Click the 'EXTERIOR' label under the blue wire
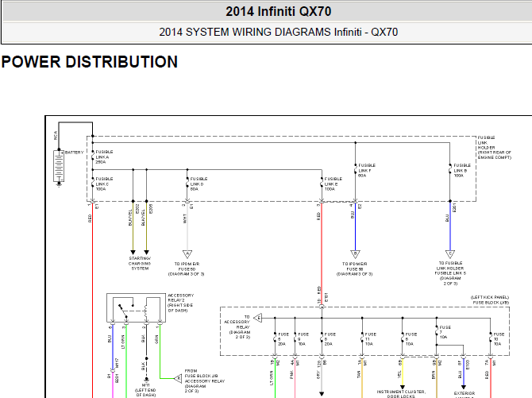This screenshot has width=532, height=398. tap(465, 393)
